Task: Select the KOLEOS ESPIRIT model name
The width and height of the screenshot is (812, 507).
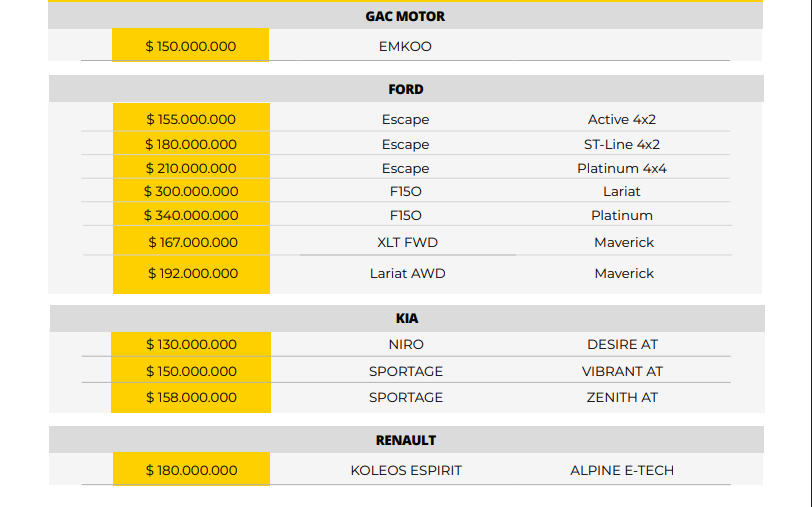Action: pyautogui.click(x=406, y=470)
